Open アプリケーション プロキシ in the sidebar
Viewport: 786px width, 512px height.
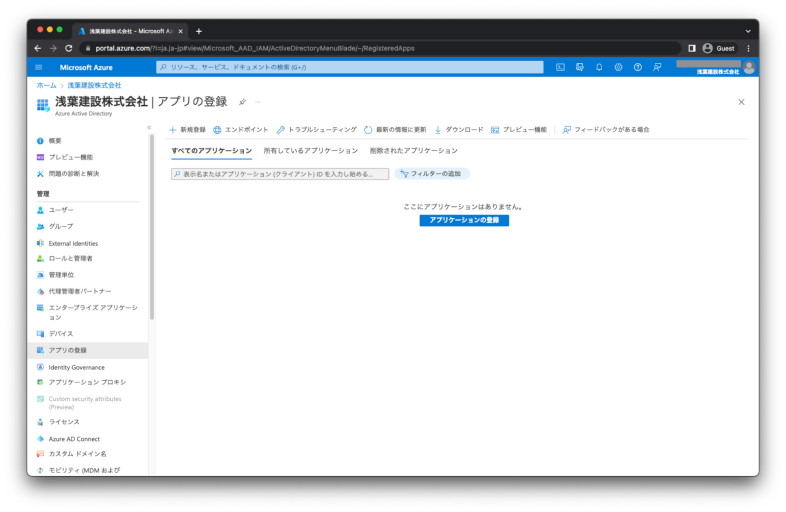coord(81,383)
